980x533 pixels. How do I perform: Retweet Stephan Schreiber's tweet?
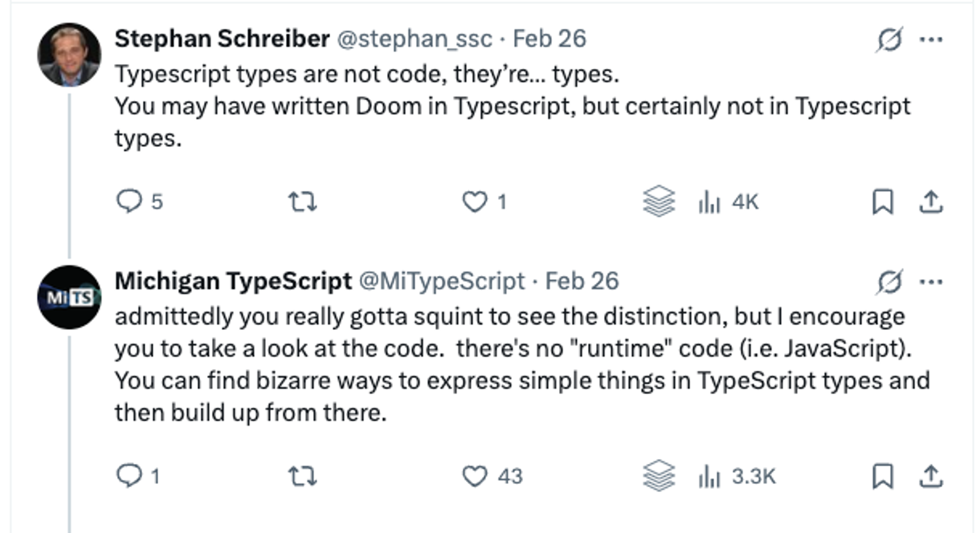(303, 201)
